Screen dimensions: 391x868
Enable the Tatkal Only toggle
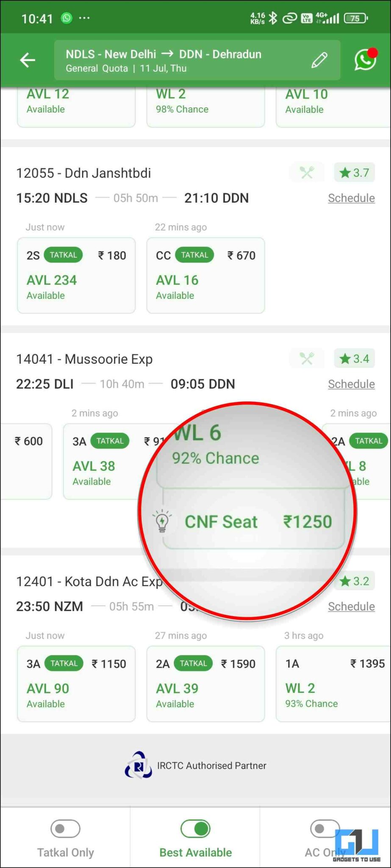pos(65,828)
